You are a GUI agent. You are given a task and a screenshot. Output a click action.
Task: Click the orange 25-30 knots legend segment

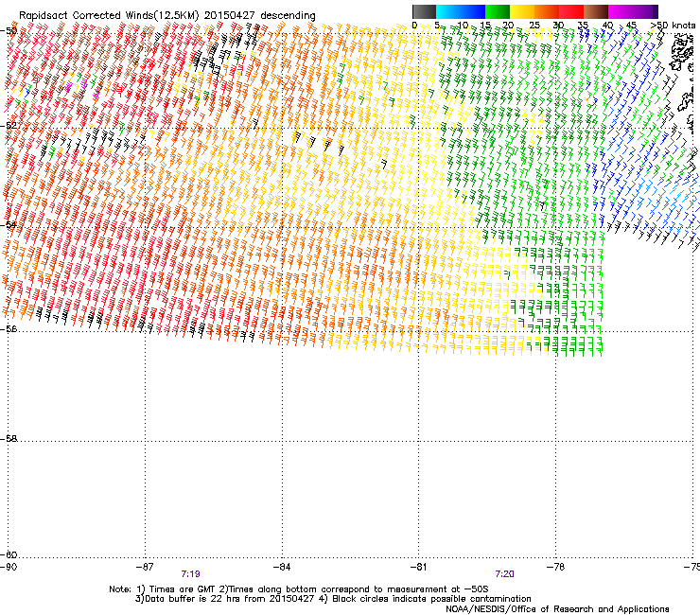click(x=547, y=11)
